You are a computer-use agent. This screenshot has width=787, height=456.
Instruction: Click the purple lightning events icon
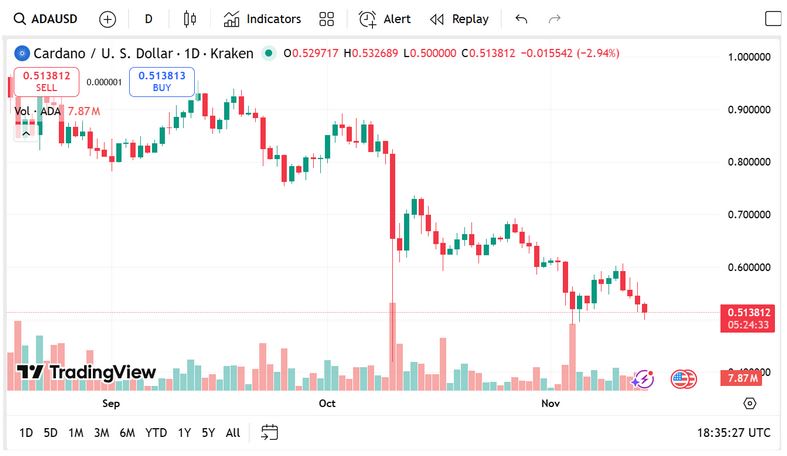pos(643,379)
